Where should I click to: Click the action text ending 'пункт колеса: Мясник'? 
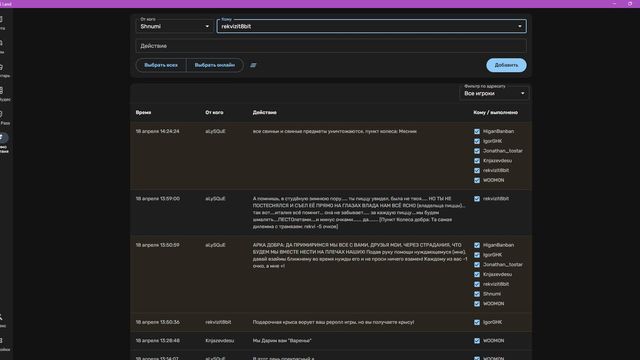[x=335, y=131]
